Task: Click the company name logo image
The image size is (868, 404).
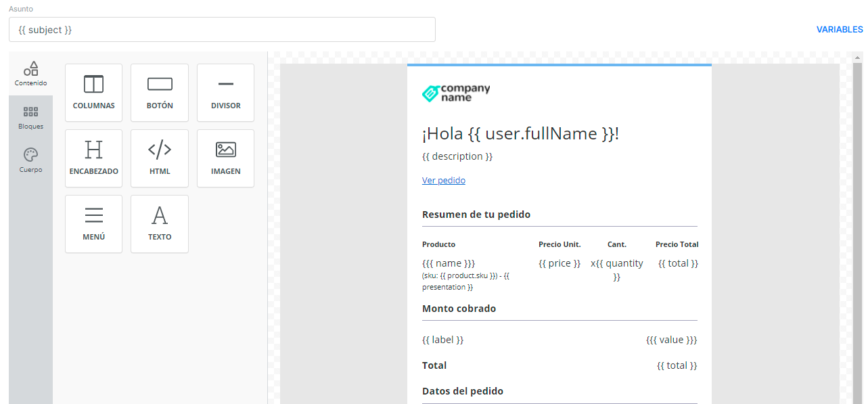Action: (x=456, y=93)
